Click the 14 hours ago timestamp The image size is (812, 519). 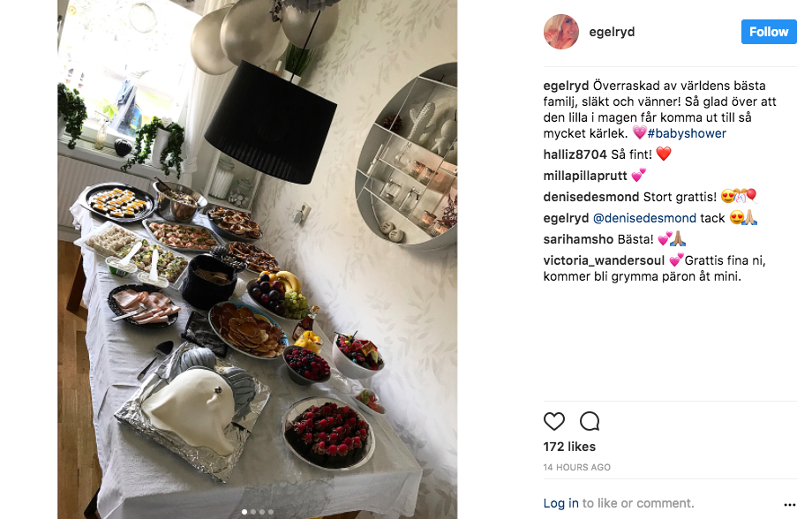pos(577,467)
